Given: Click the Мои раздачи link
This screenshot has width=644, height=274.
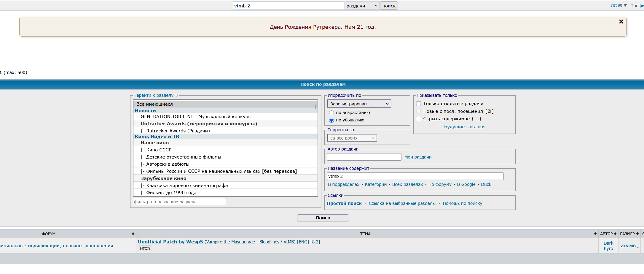Looking at the screenshot, I should [x=418, y=157].
